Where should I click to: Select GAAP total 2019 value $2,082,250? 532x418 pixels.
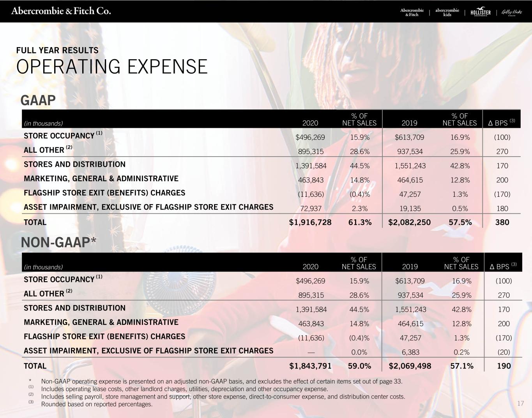coord(410,222)
